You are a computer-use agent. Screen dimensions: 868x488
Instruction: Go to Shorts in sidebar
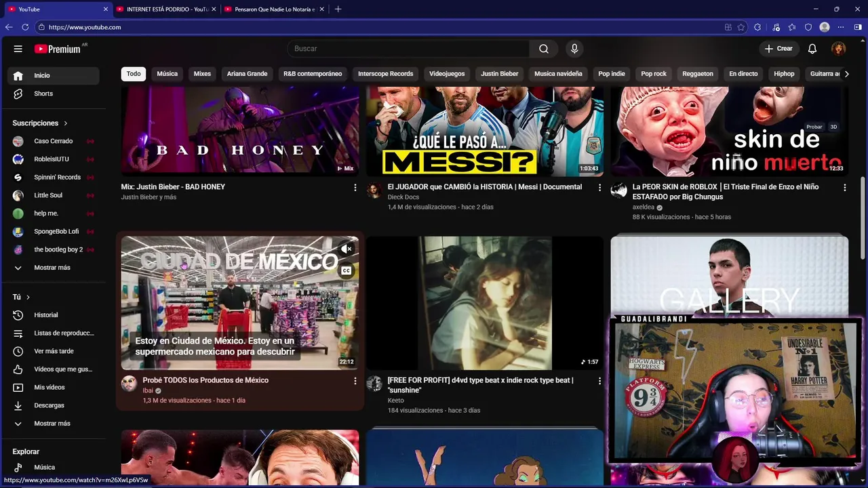click(x=53, y=94)
